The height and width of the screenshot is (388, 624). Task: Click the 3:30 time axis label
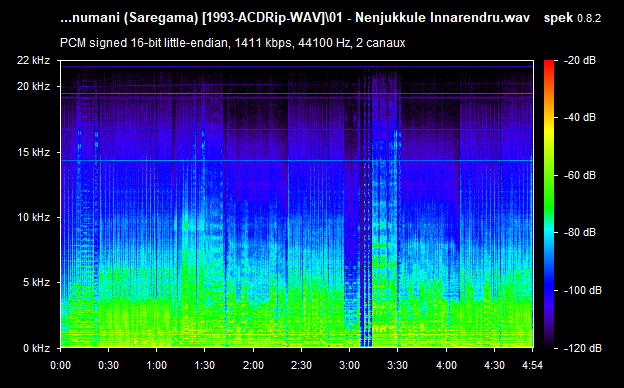pyautogui.click(x=398, y=365)
